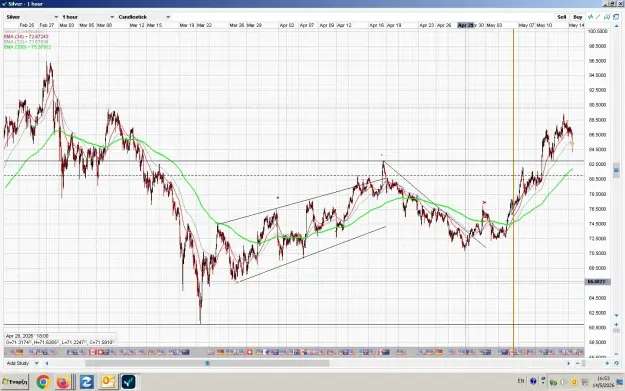
Task: Click the EMA (34) indicator label
Action: 26,37
